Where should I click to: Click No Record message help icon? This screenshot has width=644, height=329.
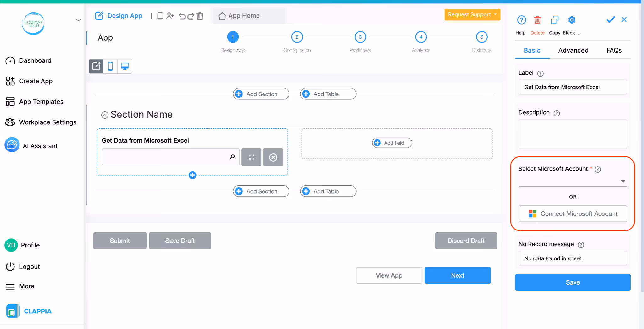coord(581,245)
